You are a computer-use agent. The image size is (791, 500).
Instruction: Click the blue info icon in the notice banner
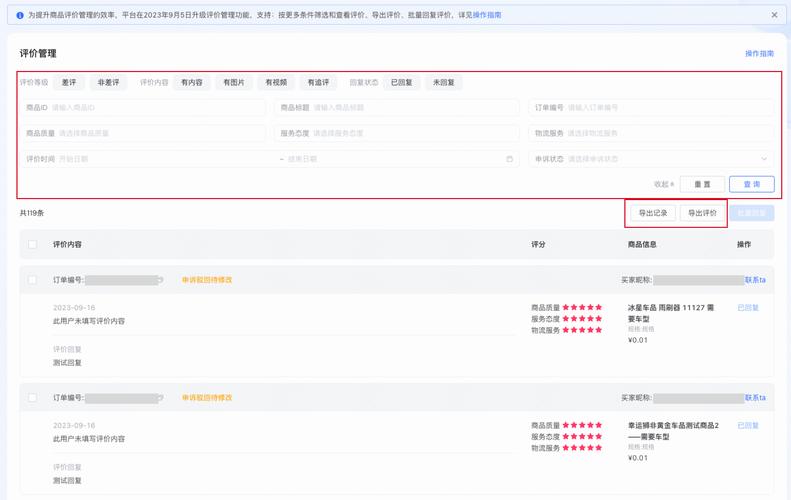click(20, 16)
